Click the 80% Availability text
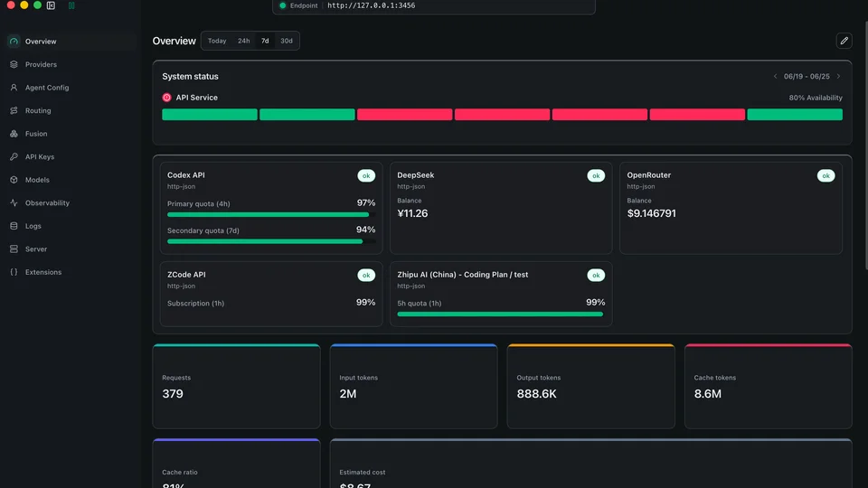Screen dimensions: 868x488 pos(816,98)
